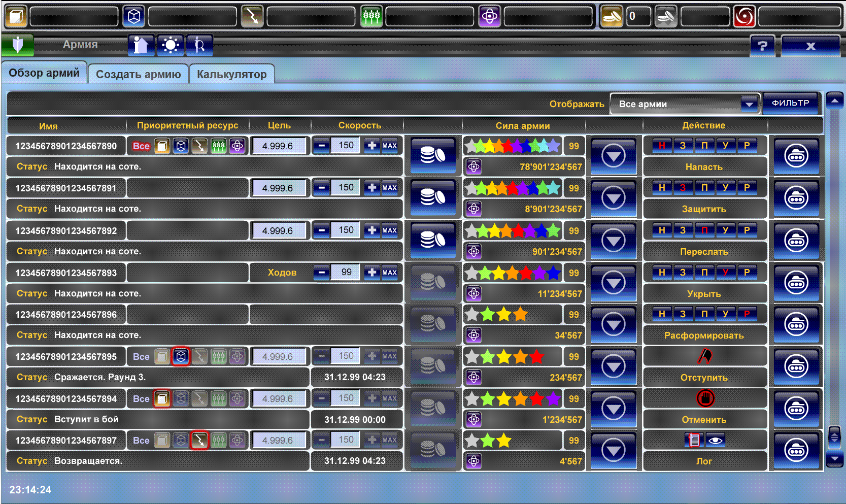
Task: Click the scroll up arrow of the army list
Action: pyautogui.click(x=834, y=100)
